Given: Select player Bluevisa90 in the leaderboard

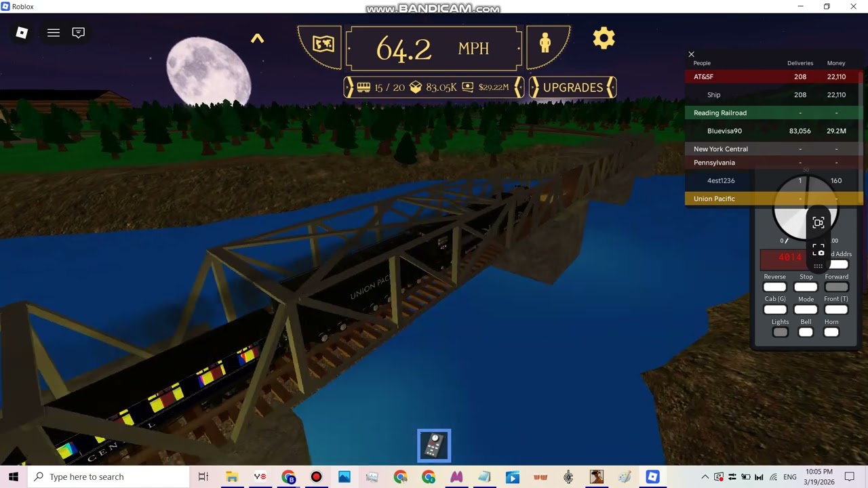Looking at the screenshot, I should tap(773, 131).
